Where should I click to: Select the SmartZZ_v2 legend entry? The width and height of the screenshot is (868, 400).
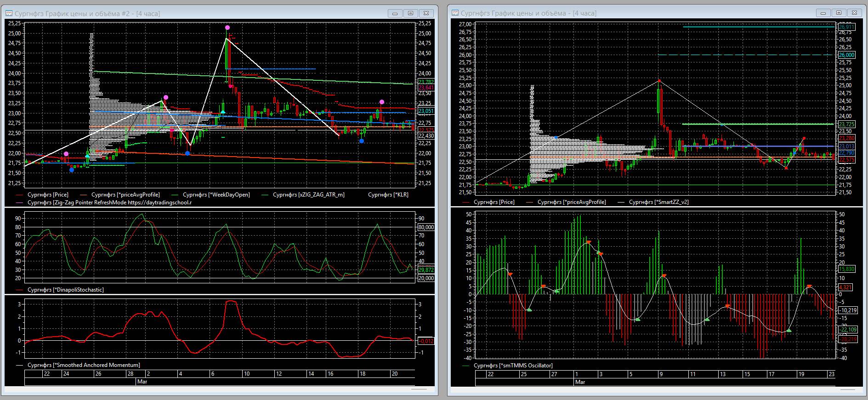pos(658,202)
